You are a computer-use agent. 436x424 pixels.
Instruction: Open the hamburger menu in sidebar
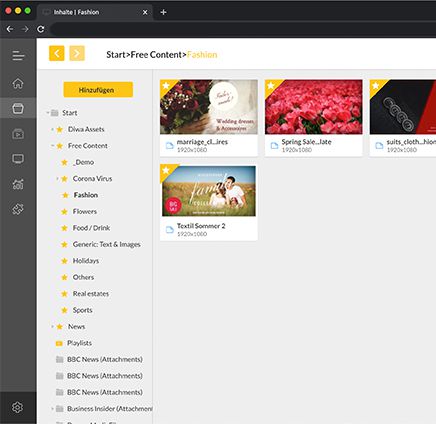point(18,56)
